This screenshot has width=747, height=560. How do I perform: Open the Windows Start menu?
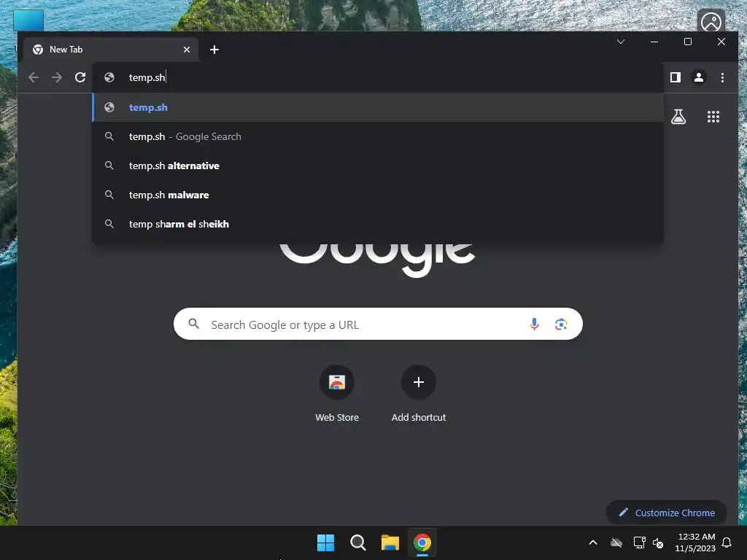326,542
